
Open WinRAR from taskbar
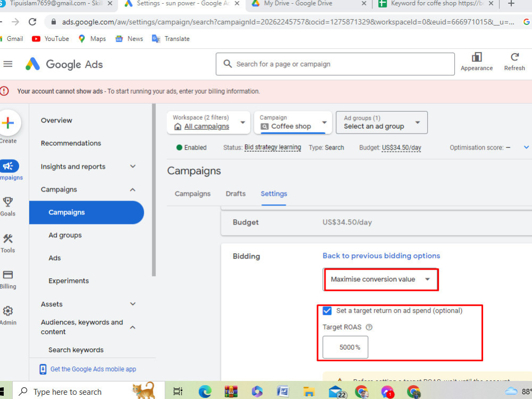tap(231, 392)
